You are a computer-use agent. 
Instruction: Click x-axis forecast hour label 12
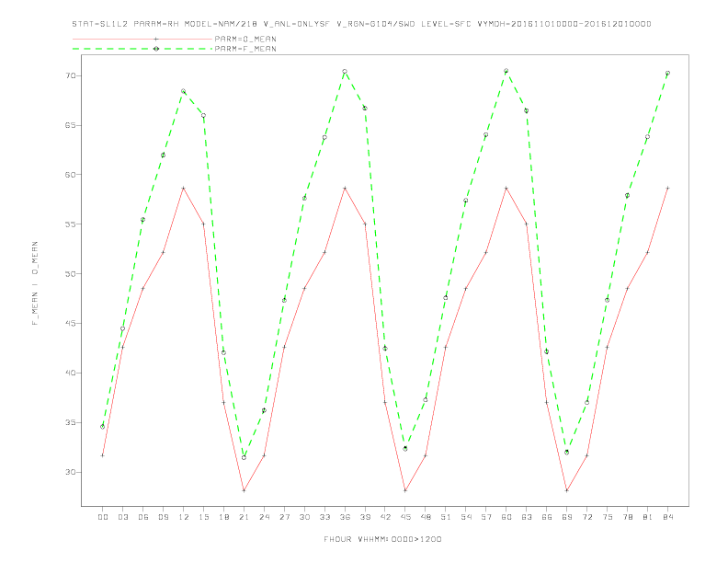coord(184,517)
